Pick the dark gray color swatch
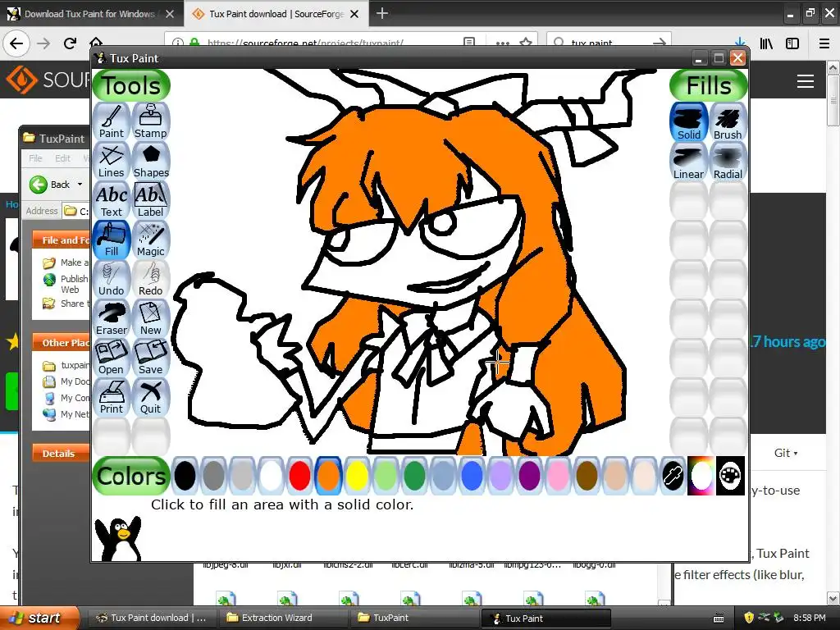This screenshot has width=840, height=630. coord(214,475)
